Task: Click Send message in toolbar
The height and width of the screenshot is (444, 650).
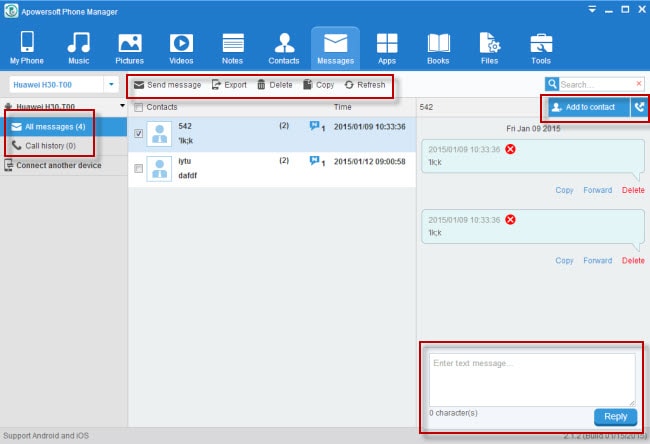Action: (x=167, y=85)
